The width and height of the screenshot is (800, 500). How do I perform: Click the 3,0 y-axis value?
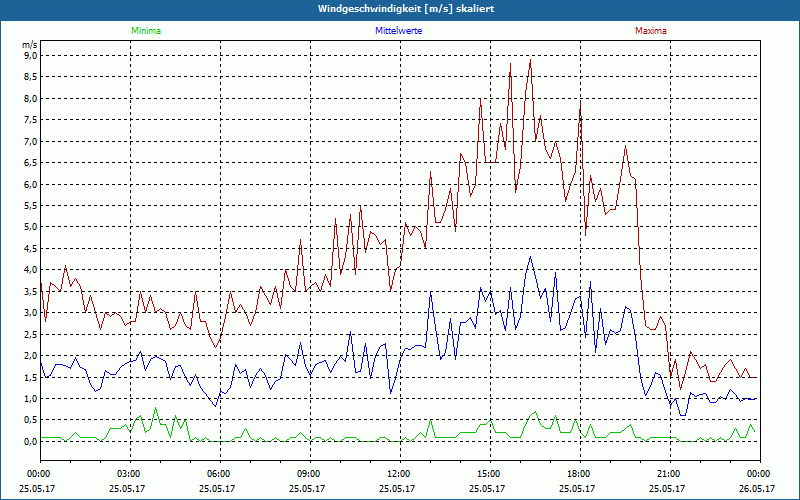coord(31,313)
